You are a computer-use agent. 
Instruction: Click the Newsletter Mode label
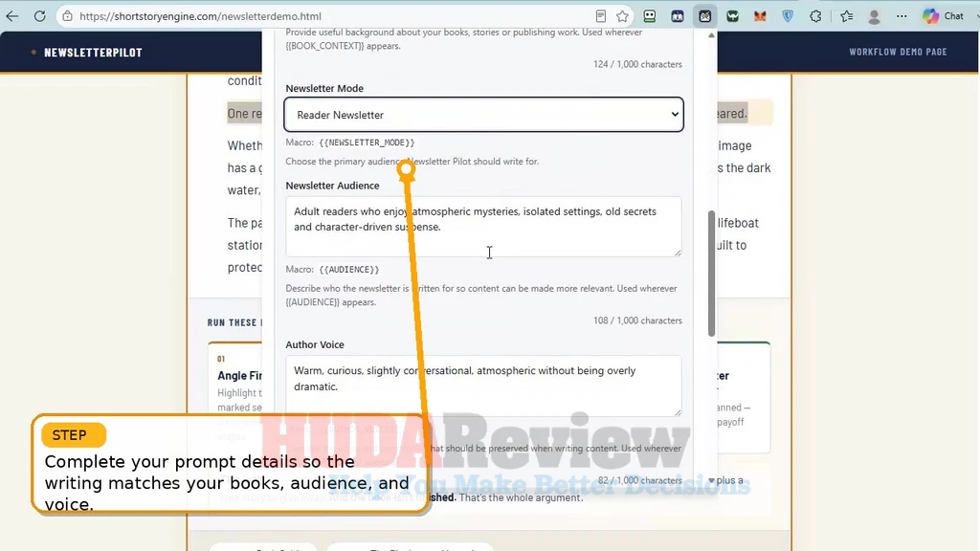click(324, 88)
